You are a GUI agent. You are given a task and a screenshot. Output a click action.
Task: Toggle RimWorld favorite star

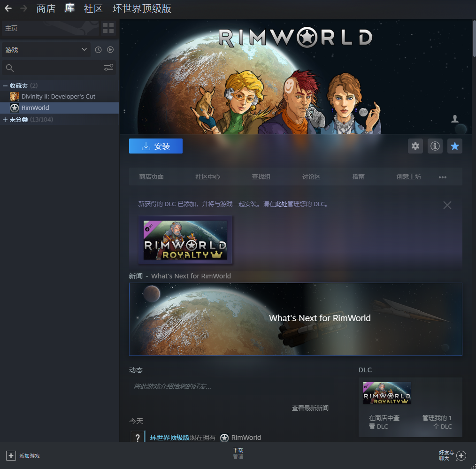[x=454, y=146]
